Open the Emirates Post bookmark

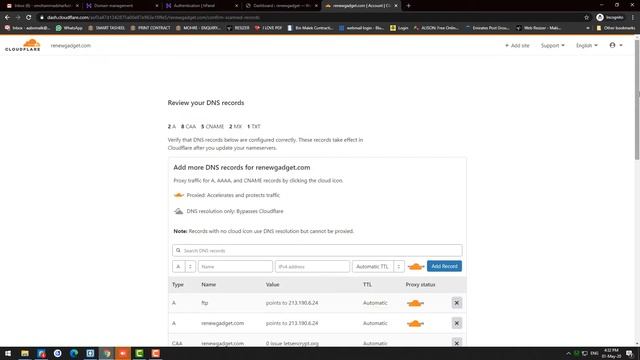[487, 28]
